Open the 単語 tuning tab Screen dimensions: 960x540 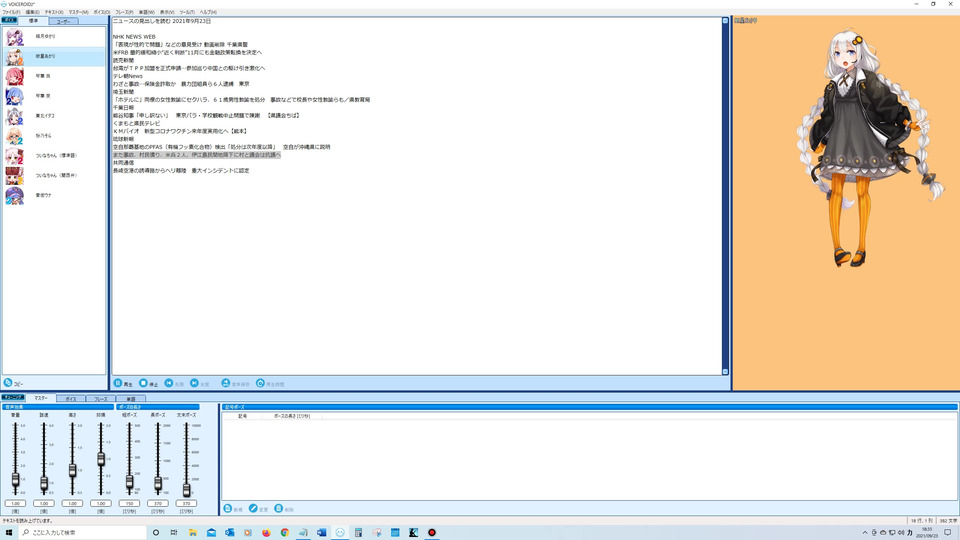tap(131, 399)
